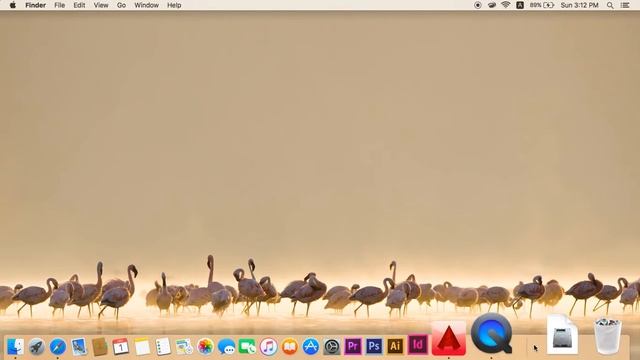
Task: Launch Adobe Photoshop from Dock
Action: click(x=374, y=347)
